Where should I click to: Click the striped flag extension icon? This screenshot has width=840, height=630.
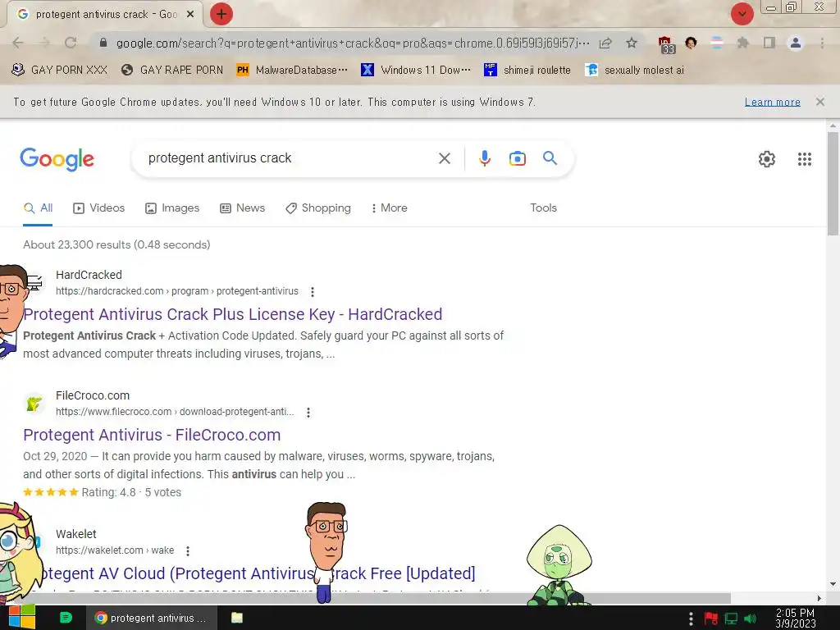717,43
